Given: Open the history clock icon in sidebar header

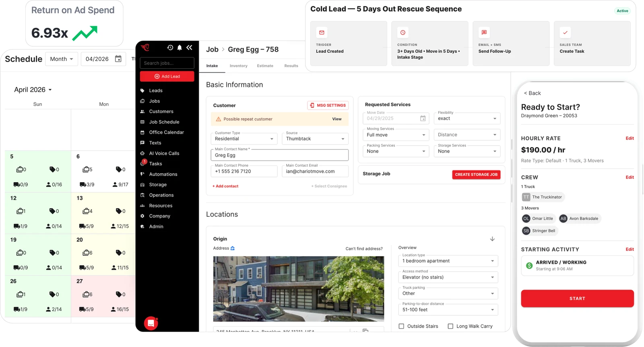Looking at the screenshot, I should (170, 48).
